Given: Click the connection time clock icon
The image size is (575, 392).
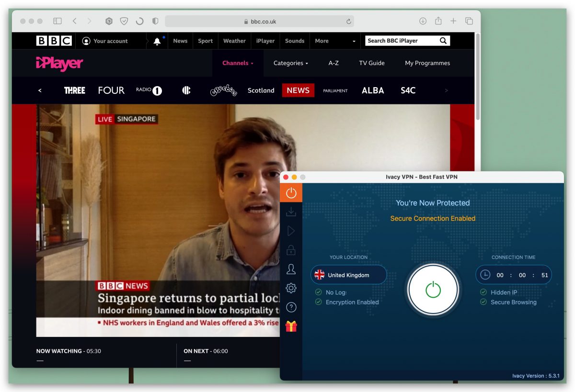Looking at the screenshot, I should tap(485, 275).
